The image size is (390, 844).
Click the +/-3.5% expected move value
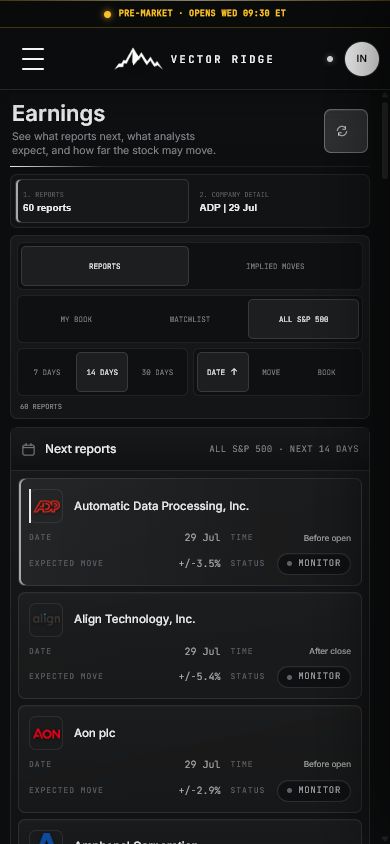200,564
